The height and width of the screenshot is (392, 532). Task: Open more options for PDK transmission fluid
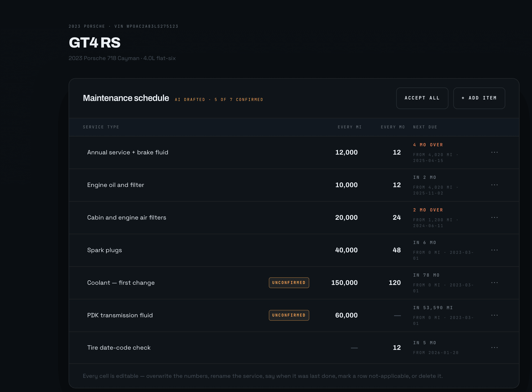click(x=494, y=315)
